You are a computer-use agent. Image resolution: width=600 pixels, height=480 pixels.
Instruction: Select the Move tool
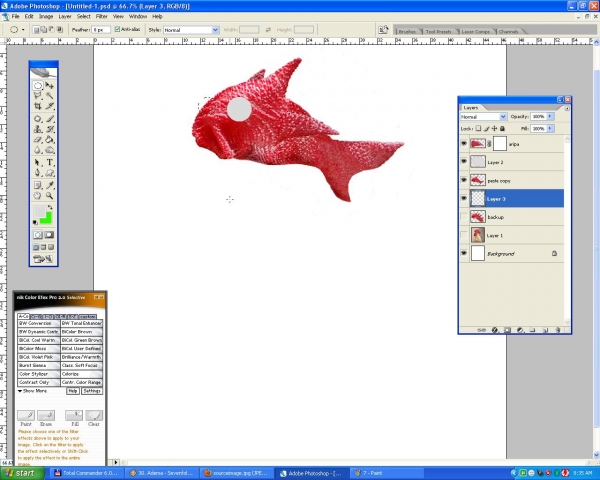tap(49, 85)
